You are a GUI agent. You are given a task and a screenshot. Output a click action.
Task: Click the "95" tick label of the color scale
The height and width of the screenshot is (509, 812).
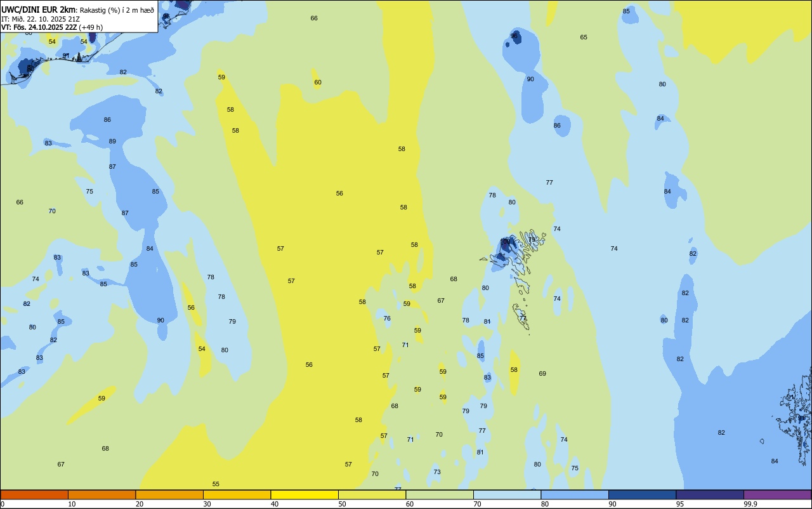click(x=680, y=504)
